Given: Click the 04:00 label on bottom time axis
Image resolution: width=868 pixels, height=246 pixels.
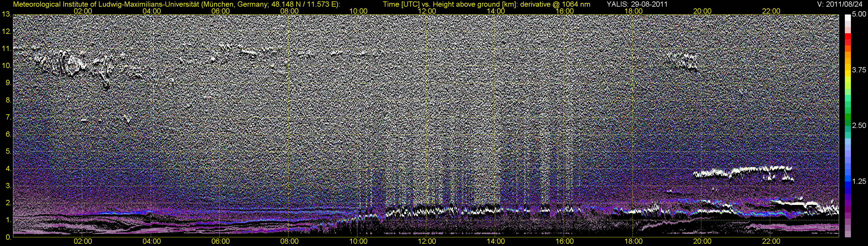Looking at the screenshot, I should point(152,241).
